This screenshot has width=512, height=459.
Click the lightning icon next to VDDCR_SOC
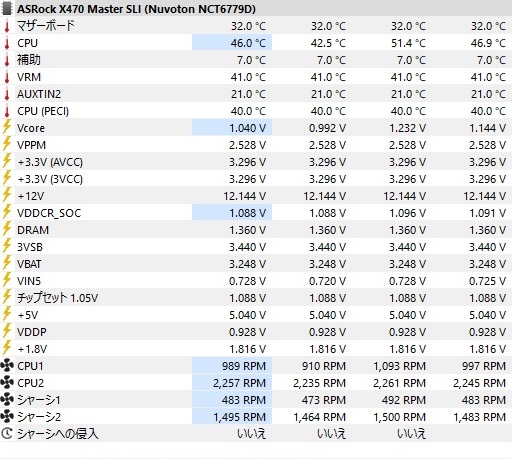pos(7,212)
